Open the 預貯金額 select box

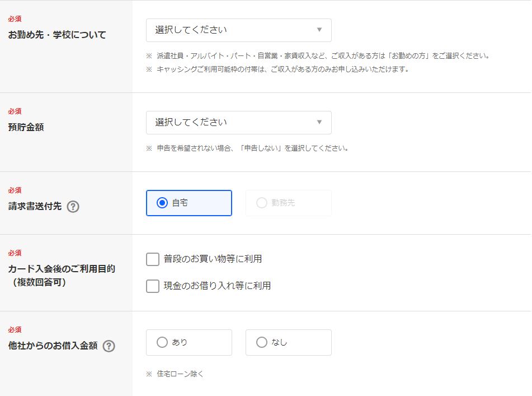click(x=239, y=123)
